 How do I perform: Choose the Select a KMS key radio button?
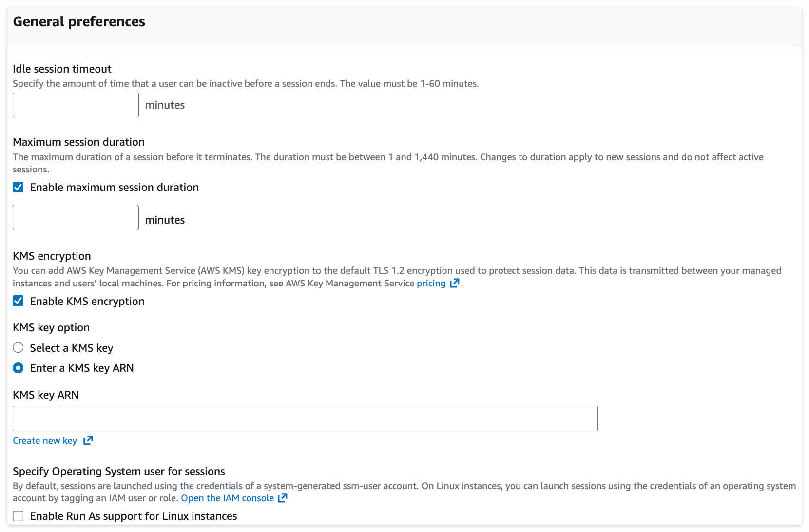(x=18, y=348)
